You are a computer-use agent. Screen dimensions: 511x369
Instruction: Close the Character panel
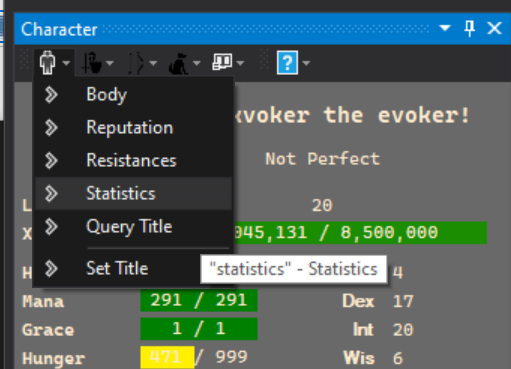click(494, 28)
